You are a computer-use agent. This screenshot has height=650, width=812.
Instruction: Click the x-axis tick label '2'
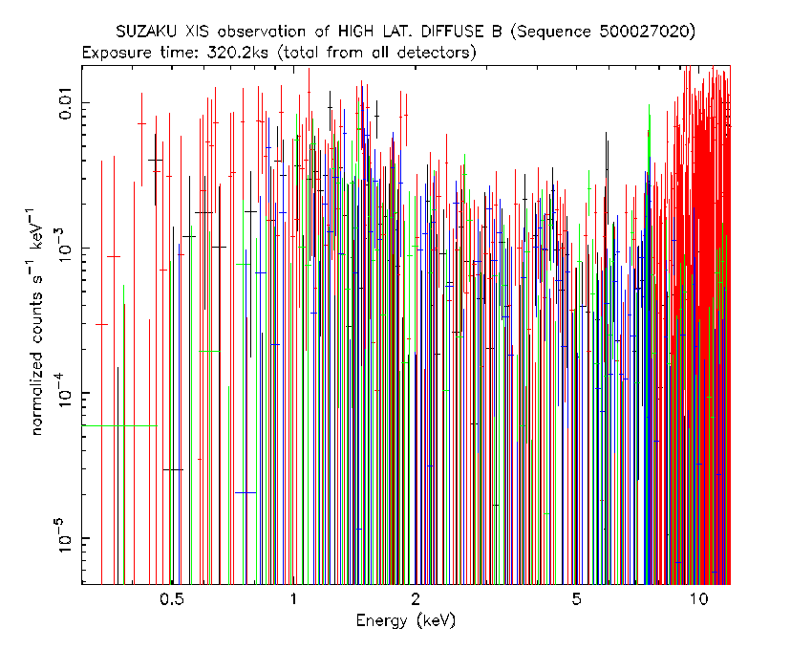416,599
